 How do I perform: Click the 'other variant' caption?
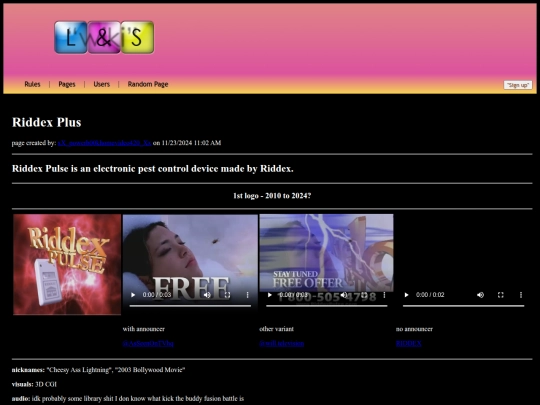(x=277, y=329)
